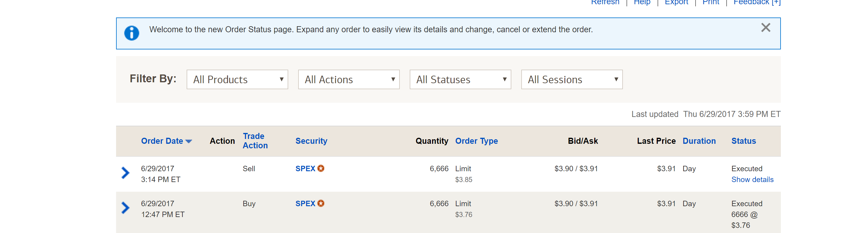The image size is (868, 233).
Task: Click Show details for executed sell order
Action: pos(752,179)
